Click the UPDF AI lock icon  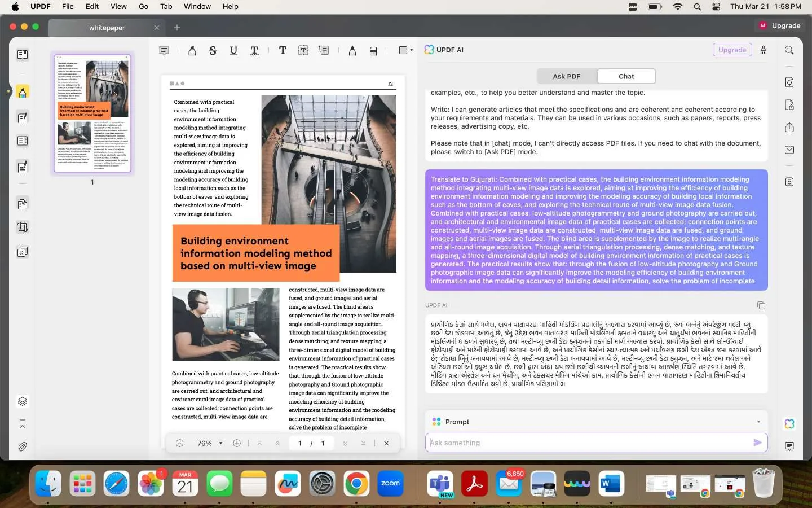point(764,50)
